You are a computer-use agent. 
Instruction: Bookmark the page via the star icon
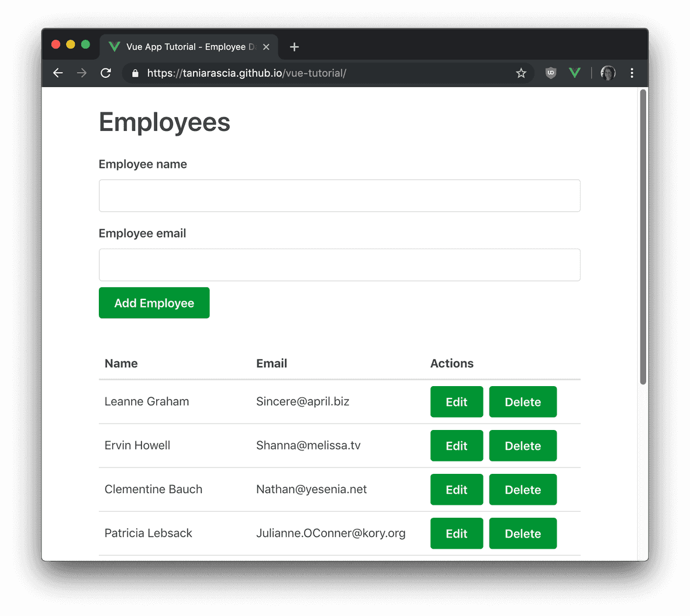click(x=520, y=73)
